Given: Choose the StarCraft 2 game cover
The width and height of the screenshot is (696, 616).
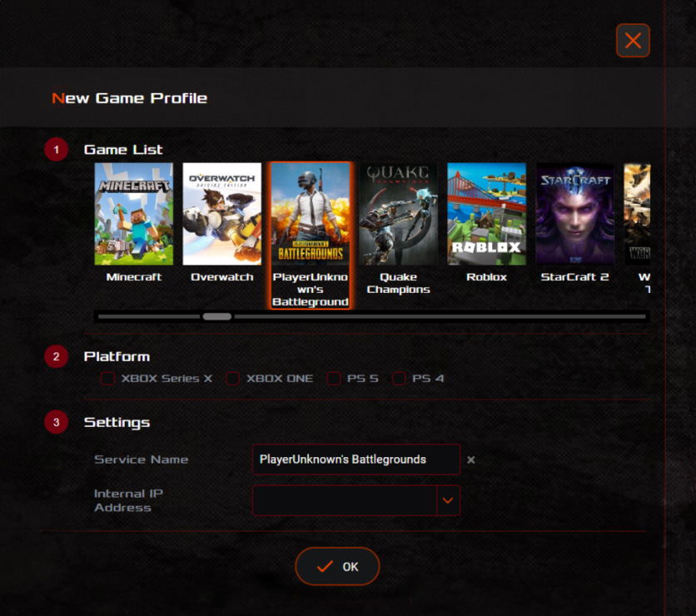Looking at the screenshot, I should (574, 214).
